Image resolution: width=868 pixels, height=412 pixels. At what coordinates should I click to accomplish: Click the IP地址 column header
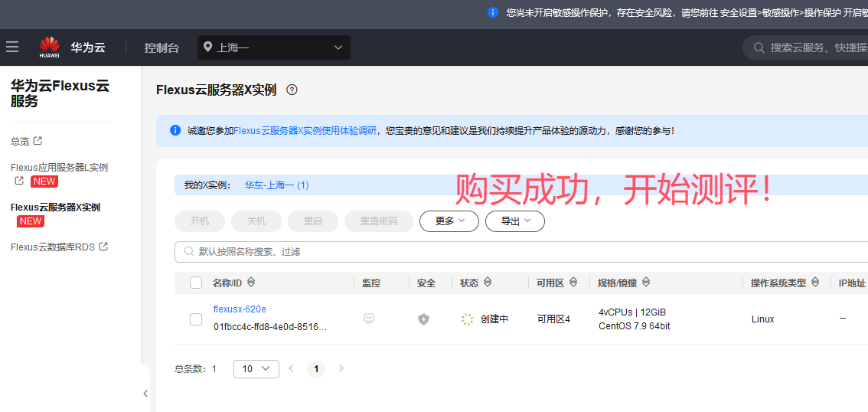pyautogui.click(x=852, y=283)
